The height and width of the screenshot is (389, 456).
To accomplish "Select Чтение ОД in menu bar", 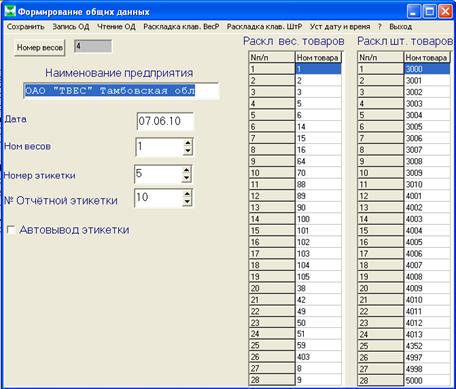I will [x=116, y=27].
